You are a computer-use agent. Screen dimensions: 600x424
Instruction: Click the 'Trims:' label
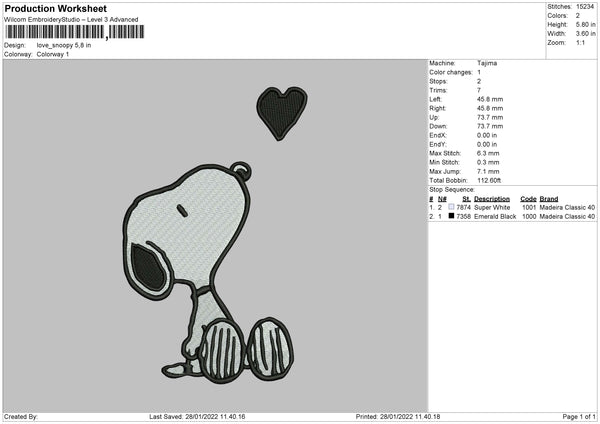tap(438, 90)
